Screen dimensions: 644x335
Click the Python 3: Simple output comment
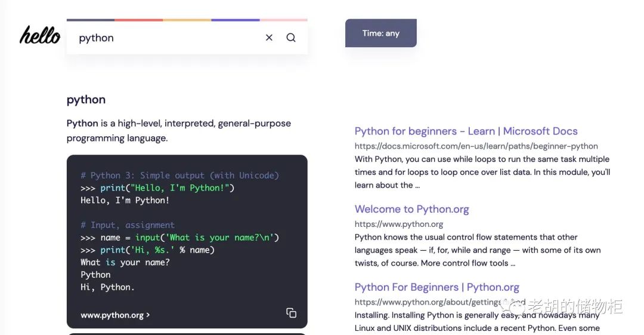pyautogui.click(x=180, y=176)
